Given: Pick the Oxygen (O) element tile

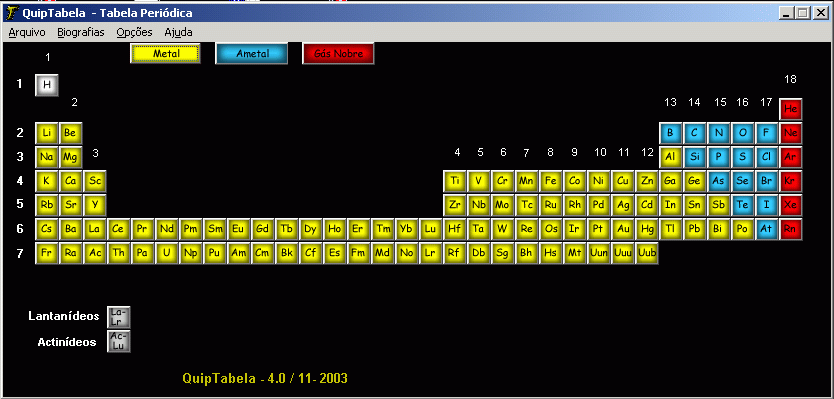Looking at the screenshot, I should click(x=743, y=133).
